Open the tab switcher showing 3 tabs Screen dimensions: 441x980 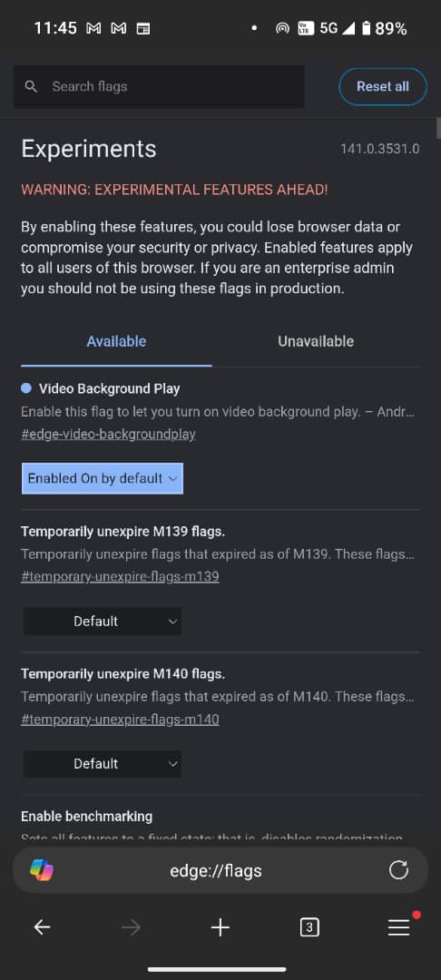pos(309,927)
